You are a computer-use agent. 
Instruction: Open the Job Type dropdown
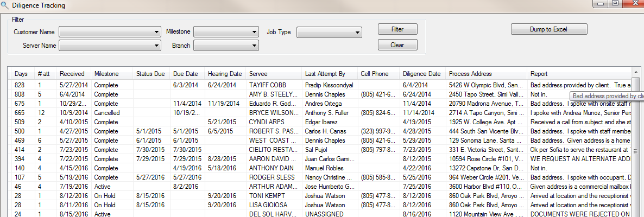[x=329, y=32]
